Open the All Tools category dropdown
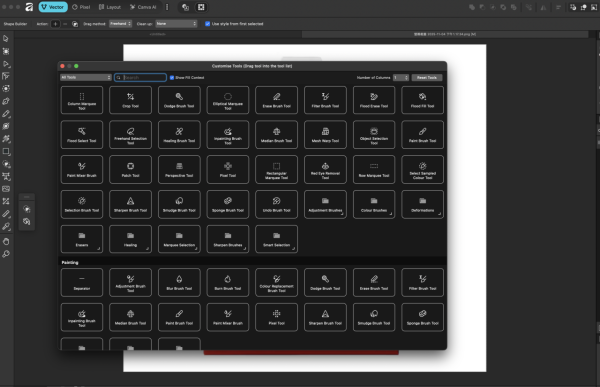 point(86,77)
